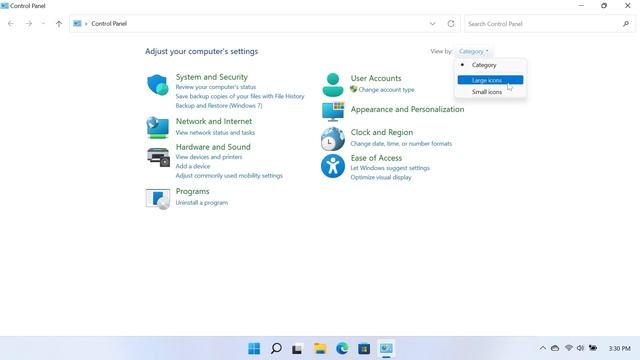Expand the address bar history dropdown

(432, 24)
